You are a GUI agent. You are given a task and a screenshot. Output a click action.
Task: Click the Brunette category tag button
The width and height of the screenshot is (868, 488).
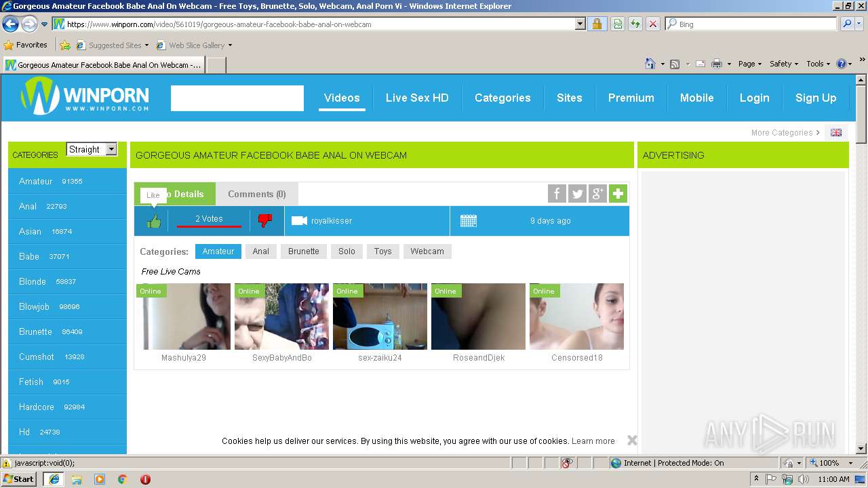point(304,251)
